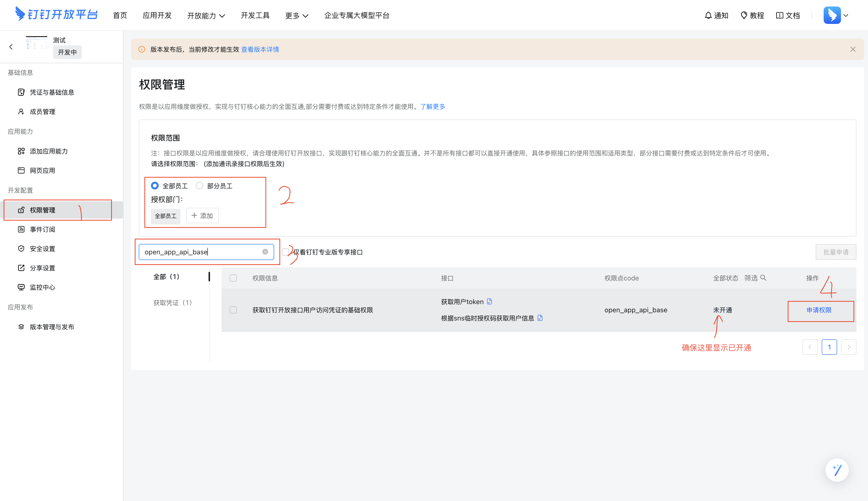This screenshot has height=501, width=868.
Task: Expand the 更多 dropdown menu
Action: pos(297,15)
